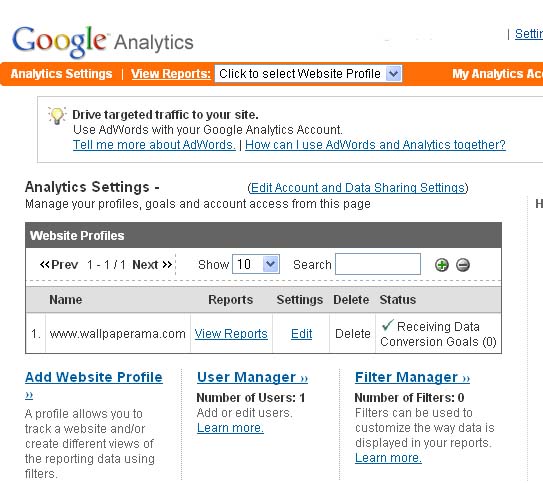Expand the Show 10 rows dropdown

coord(256,265)
